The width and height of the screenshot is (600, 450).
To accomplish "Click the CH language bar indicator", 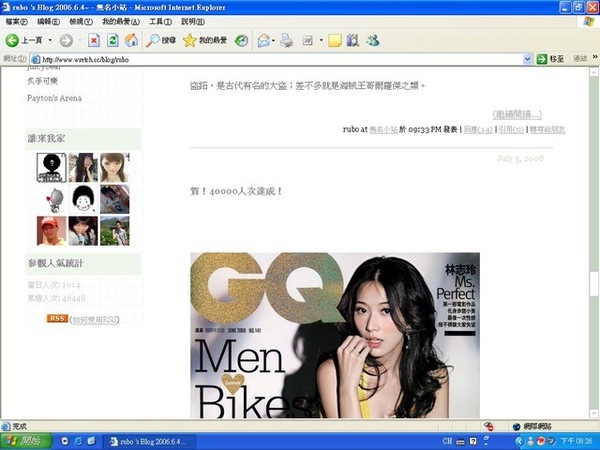I will pyautogui.click(x=447, y=441).
